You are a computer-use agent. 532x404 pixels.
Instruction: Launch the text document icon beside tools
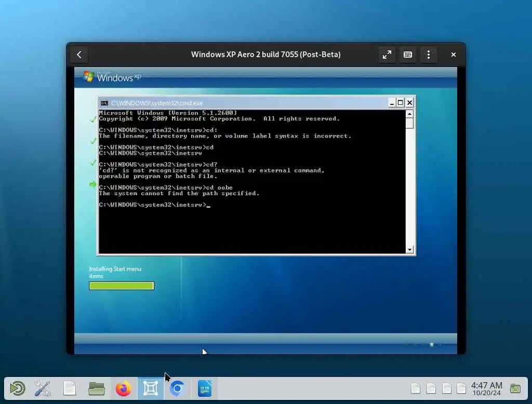(70, 388)
